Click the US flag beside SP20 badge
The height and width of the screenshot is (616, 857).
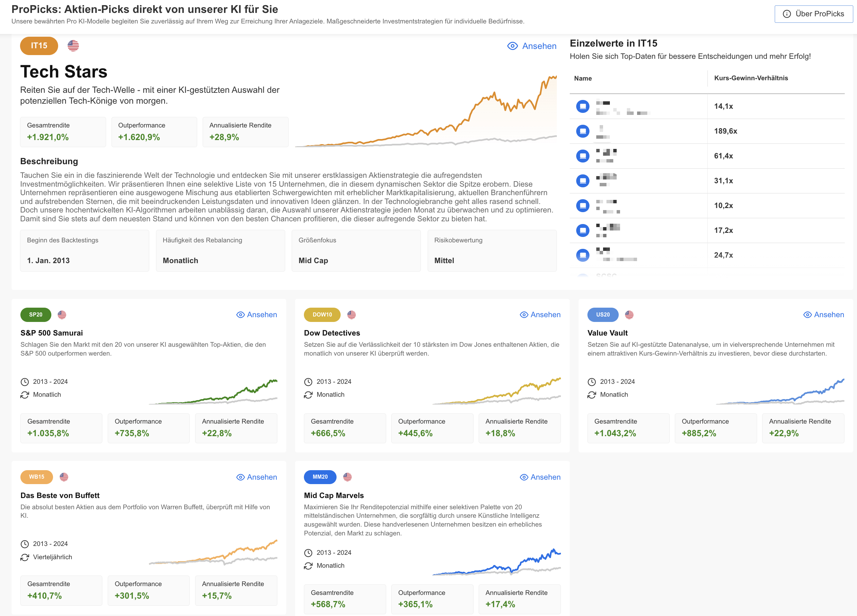tap(62, 314)
